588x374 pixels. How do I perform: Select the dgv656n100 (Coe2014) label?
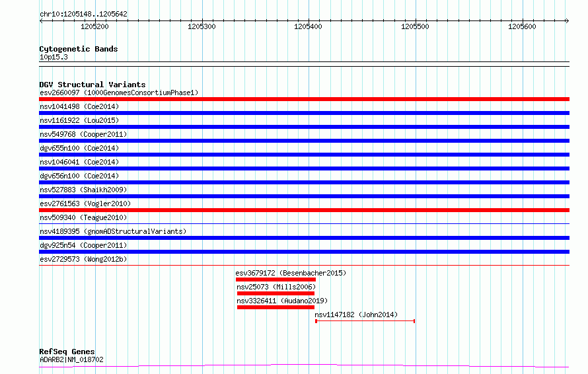pyautogui.click(x=79, y=176)
